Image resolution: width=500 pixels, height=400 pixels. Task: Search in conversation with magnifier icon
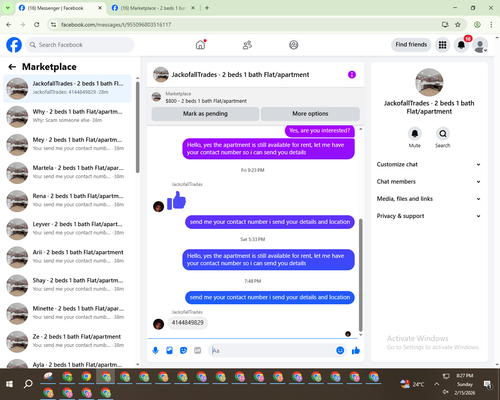click(x=443, y=134)
